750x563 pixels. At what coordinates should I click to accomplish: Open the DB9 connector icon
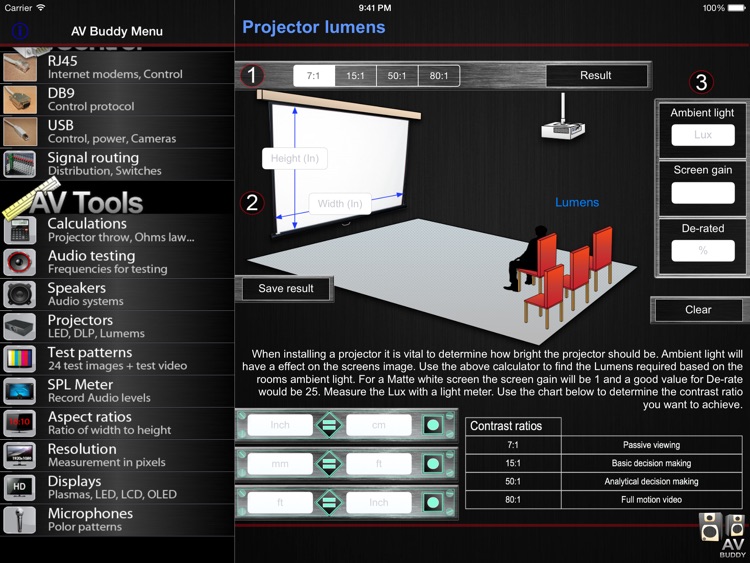pyautogui.click(x=20, y=99)
